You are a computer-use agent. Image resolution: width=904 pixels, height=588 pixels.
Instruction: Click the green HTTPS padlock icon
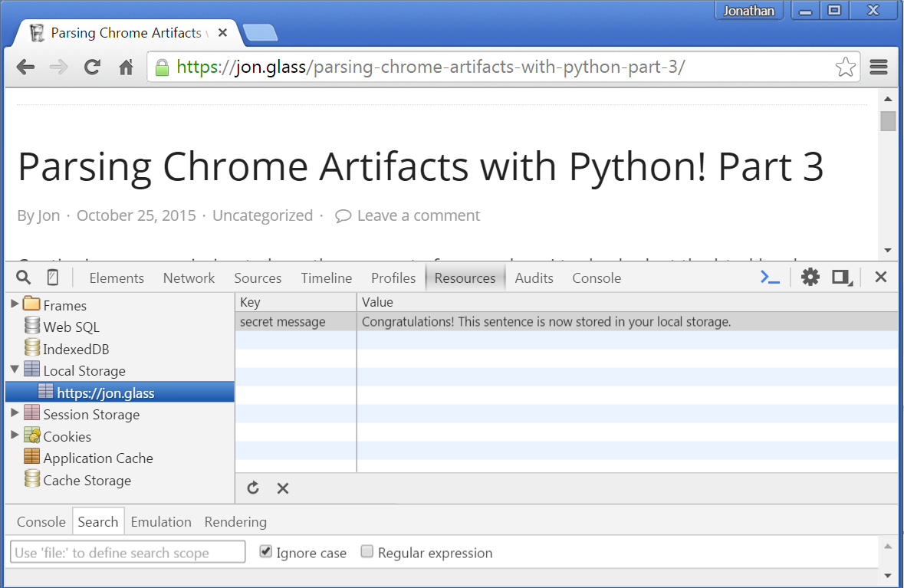click(x=163, y=67)
